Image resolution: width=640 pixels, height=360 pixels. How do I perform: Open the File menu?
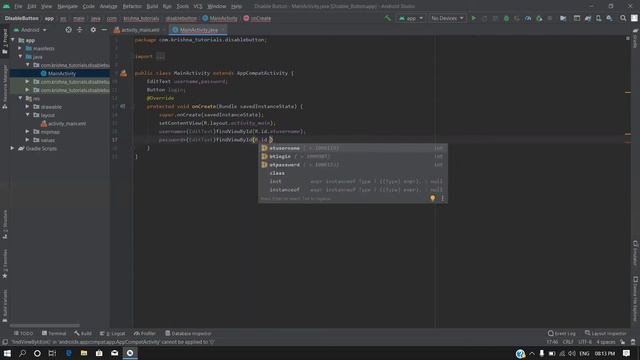click(18, 6)
